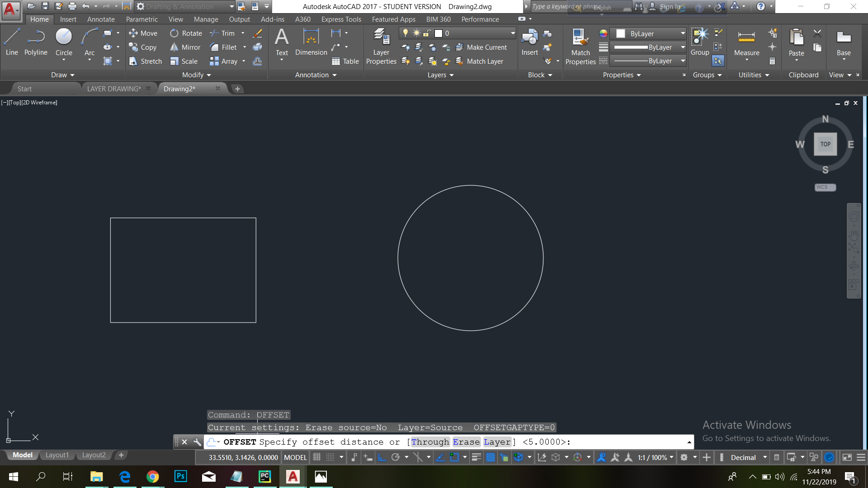The width and height of the screenshot is (868, 488).
Task: Choose the Erase option in command line
Action: pos(466,442)
